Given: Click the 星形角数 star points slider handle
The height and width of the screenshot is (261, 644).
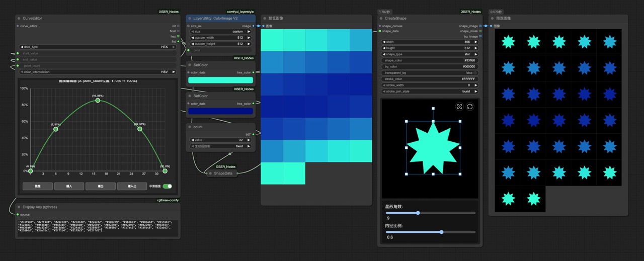Looking at the screenshot, I should [418, 213].
